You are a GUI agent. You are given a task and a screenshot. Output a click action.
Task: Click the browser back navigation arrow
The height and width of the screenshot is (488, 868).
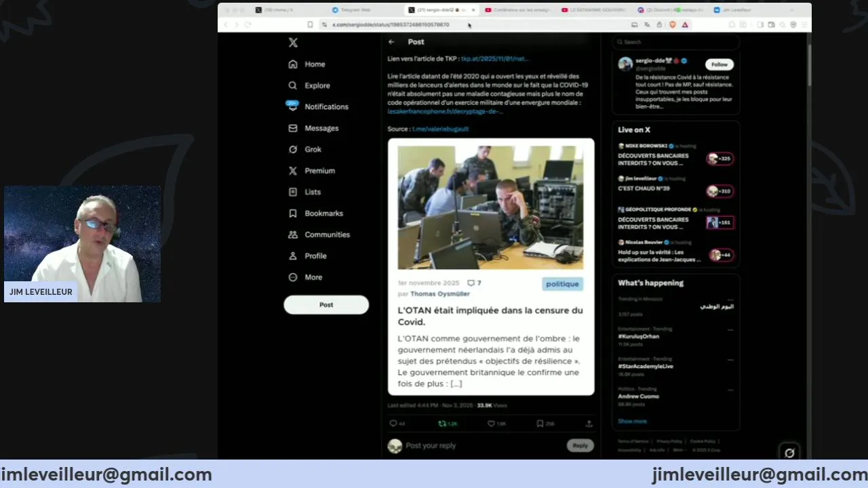pyautogui.click(x=226, y=24)
